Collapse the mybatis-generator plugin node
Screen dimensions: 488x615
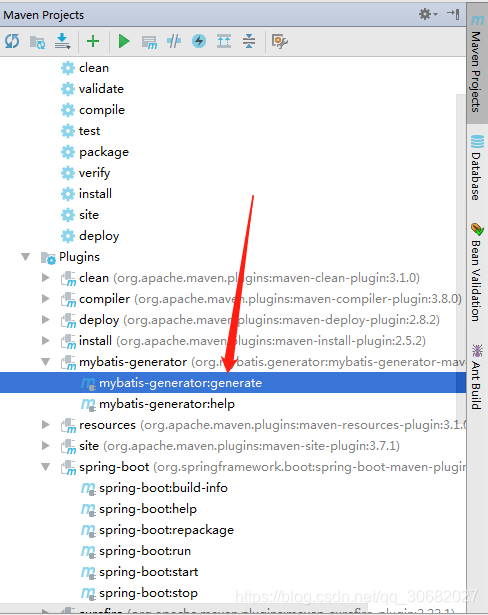click(46, 362)
